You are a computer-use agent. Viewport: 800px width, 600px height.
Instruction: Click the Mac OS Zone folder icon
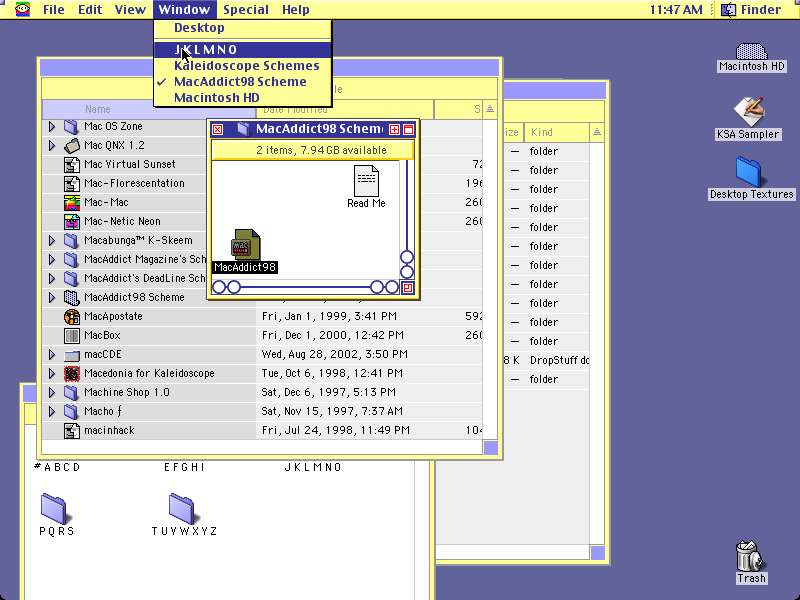click(72, 127)
